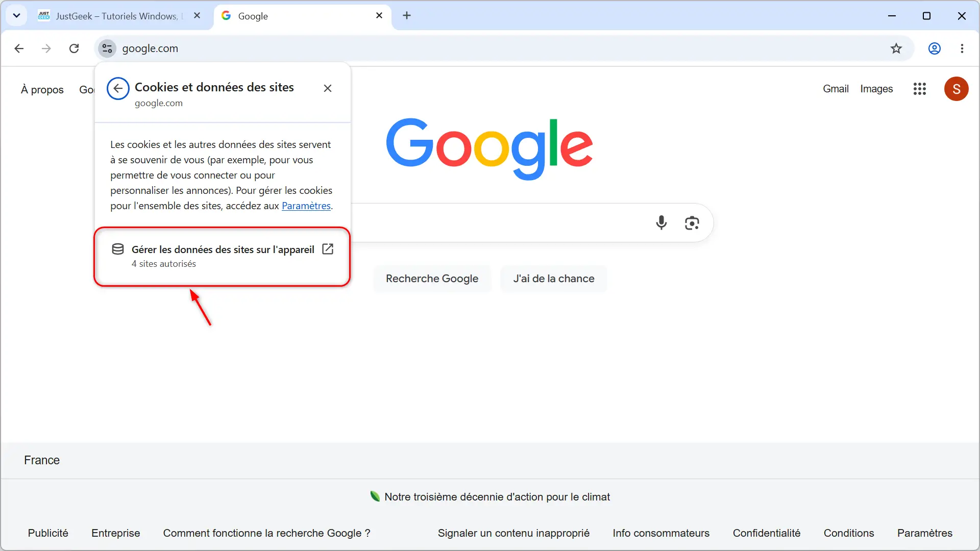980x551 pixels.
Task: Open Publicité footer link
Action: pos(48,533)
